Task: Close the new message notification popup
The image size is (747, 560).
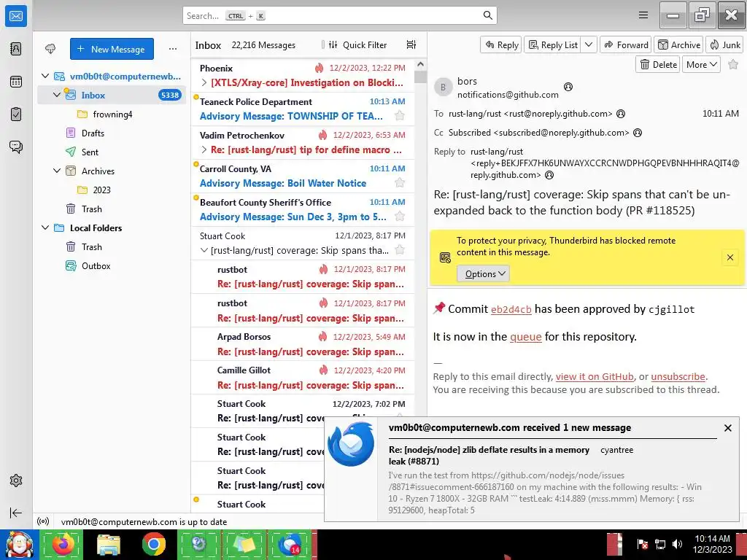Action: click(727, 428)
